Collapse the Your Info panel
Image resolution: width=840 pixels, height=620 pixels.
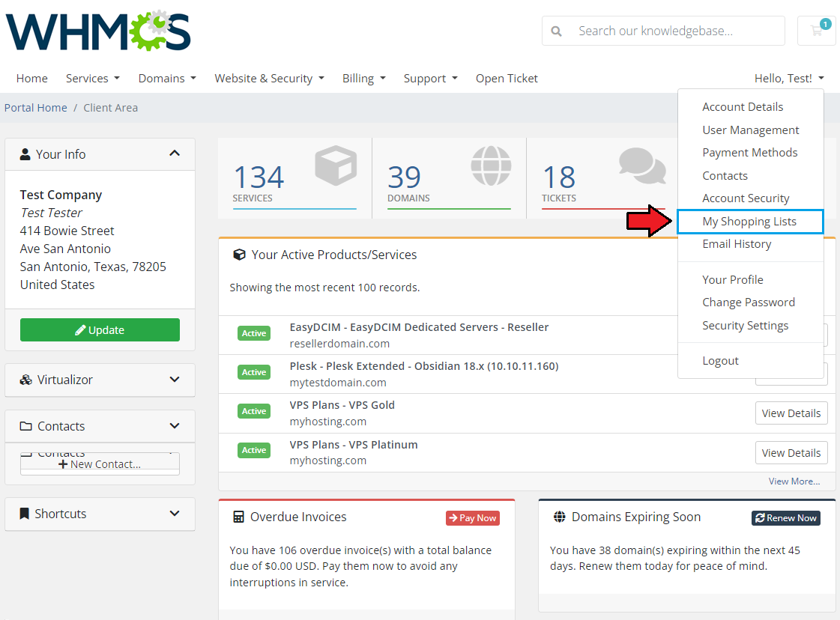point(175,154)
